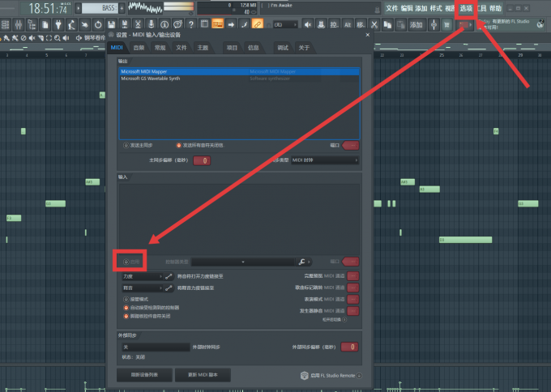Screen dimensions: 551x392
Task: Select the piano roll zoom magnifier tool
Action: pyautogui.click(x=58, y=38)
